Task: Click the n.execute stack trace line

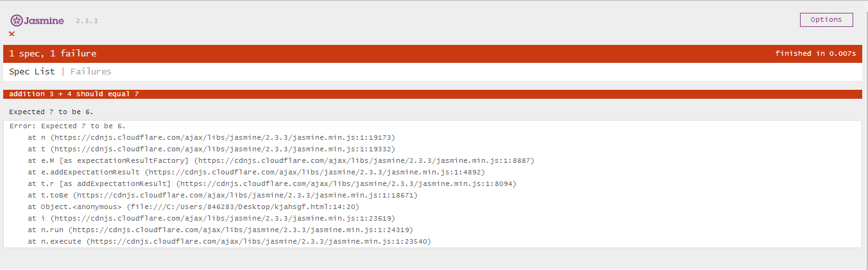Action: click(x=229, y=241)
